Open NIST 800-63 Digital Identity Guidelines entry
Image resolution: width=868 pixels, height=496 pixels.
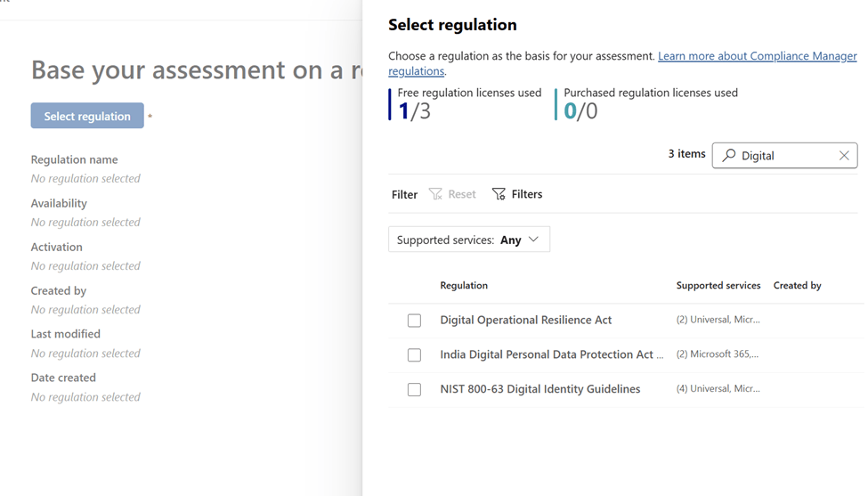[539, 389]
